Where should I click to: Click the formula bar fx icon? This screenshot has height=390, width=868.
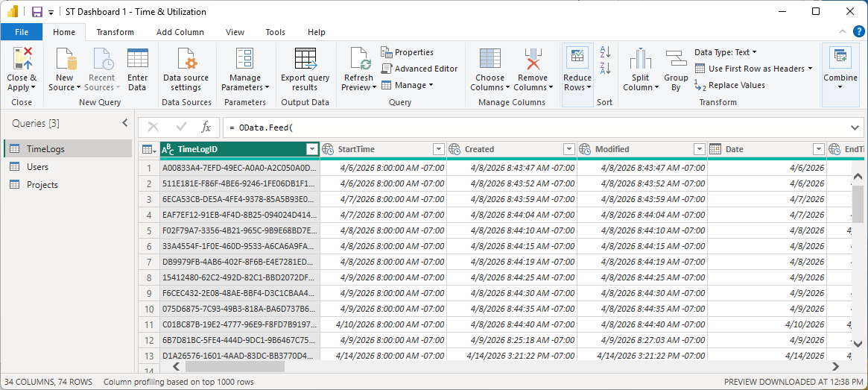coord(206,128)
